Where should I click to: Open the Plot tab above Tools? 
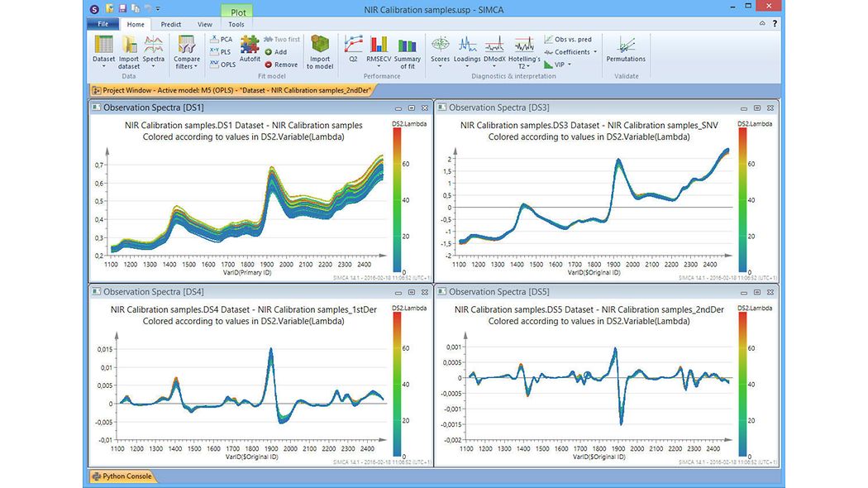click(x=236, y=12)
